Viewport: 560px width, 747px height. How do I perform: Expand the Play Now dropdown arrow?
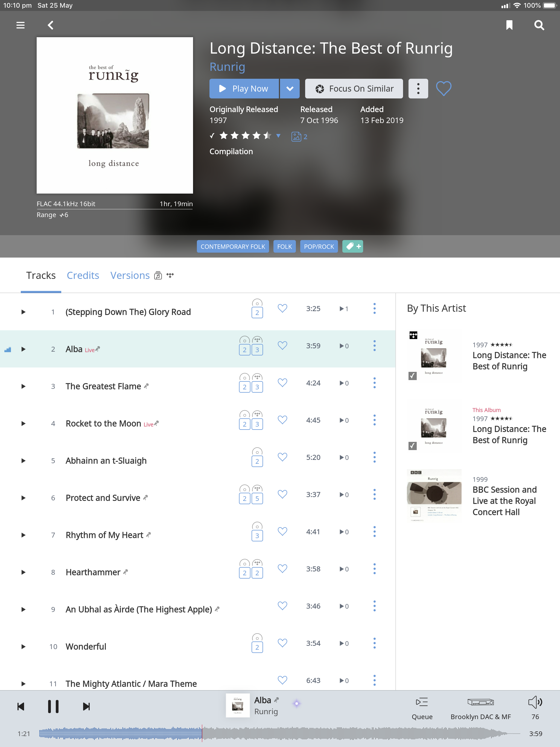pos(290,89)
